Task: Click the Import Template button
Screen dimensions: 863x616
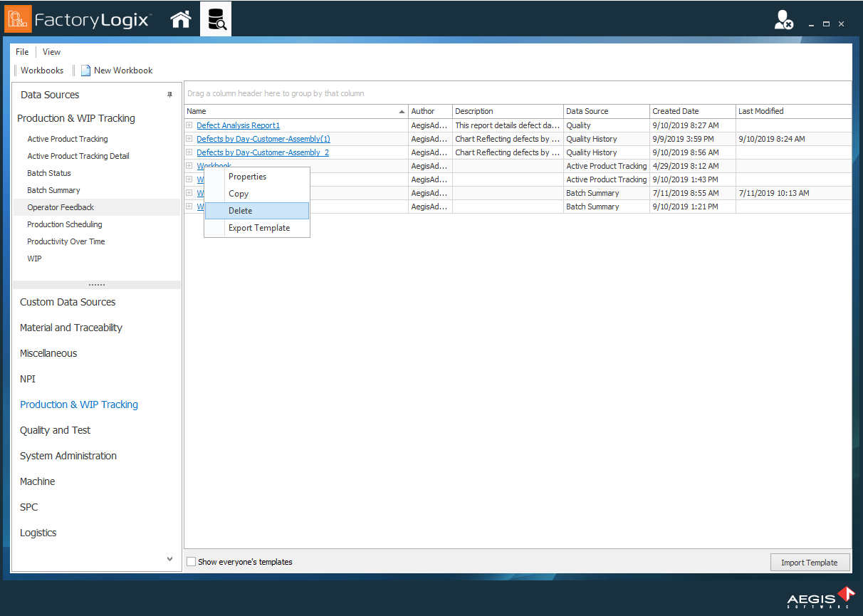Action: point(809,563)
